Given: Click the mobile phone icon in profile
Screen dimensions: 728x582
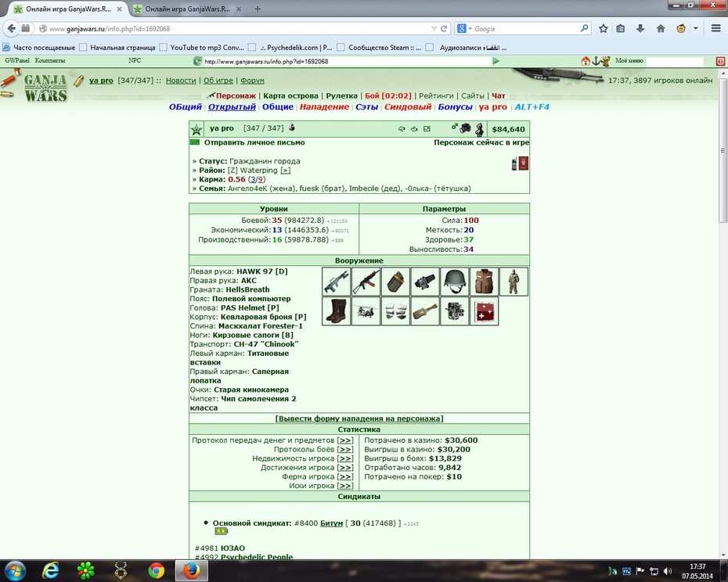Looking at the screenshot, I should coord(514,163).
